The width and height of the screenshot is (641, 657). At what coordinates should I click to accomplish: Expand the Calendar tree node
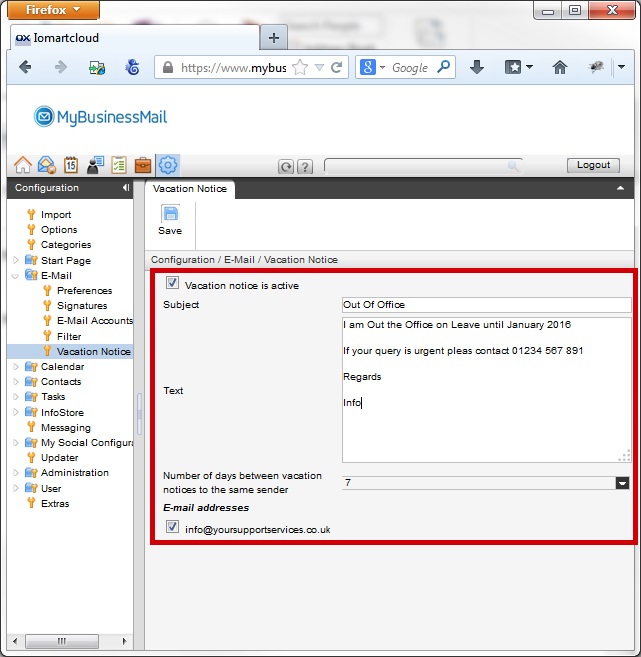tap(15, 367)
